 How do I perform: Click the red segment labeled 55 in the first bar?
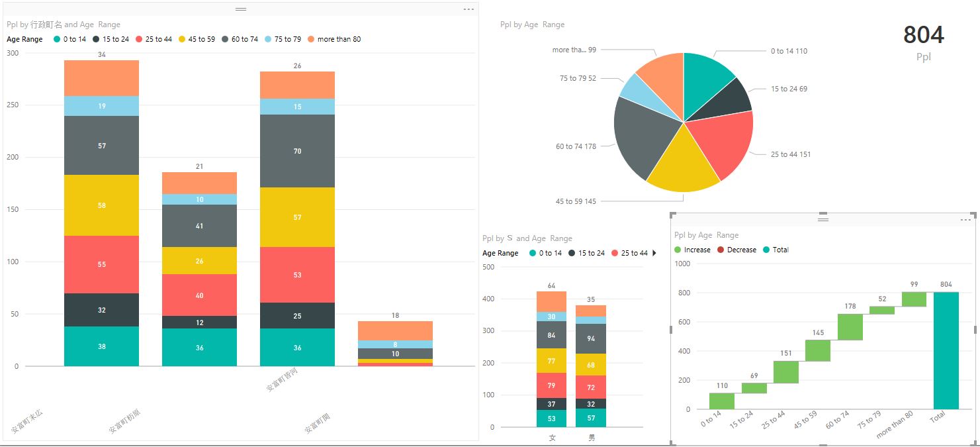(x=101, y=264)
